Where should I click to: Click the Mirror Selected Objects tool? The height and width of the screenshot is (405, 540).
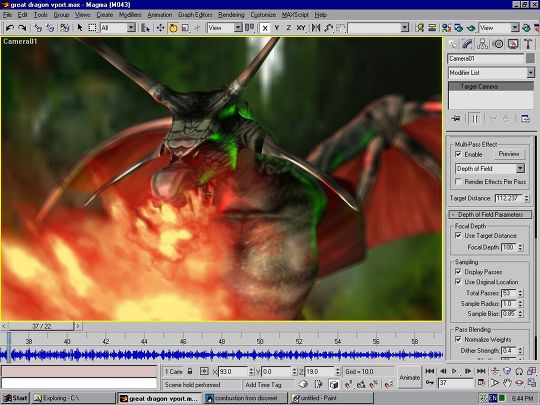click(315, 28)
